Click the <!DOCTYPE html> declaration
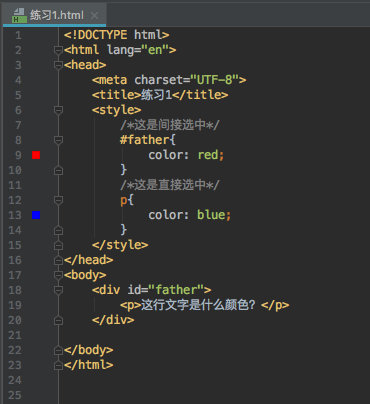Image resolution: width=370 pixels, height=404 pixels. coord(117,35)
